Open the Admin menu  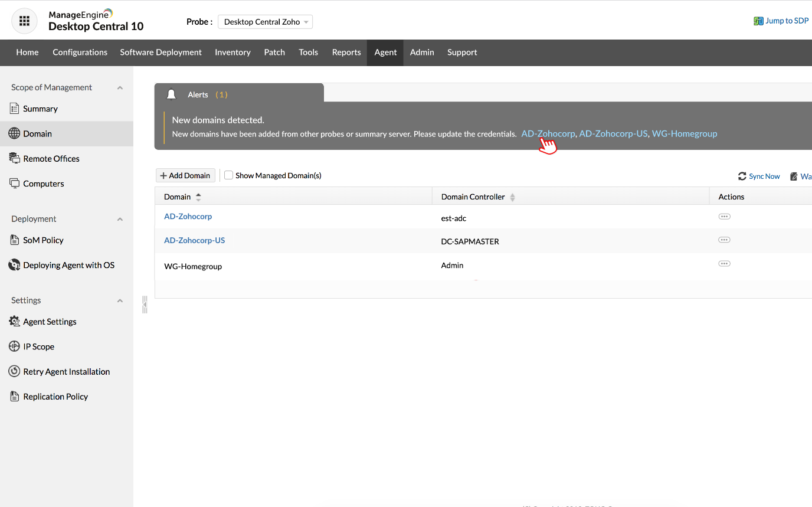tap(422, 53)
